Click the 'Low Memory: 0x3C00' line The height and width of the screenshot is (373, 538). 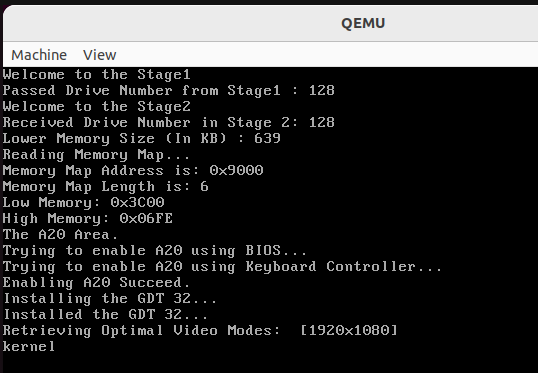(83, 202)
